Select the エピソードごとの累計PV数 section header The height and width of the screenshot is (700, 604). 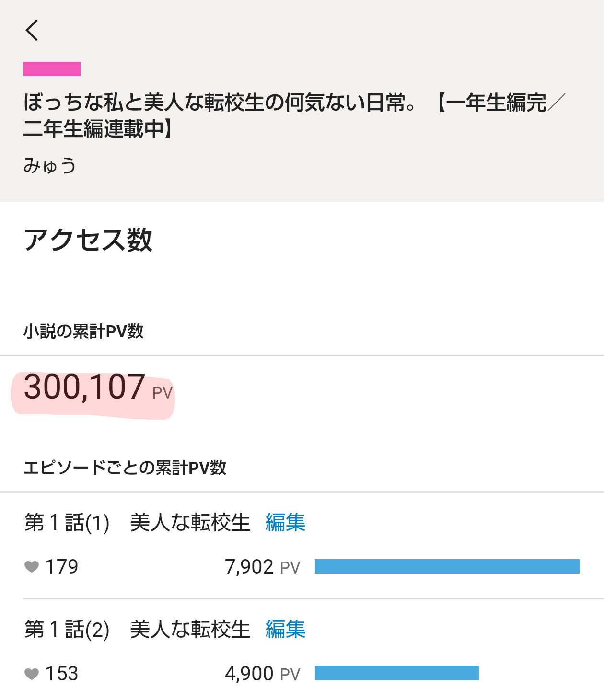tap(125, 468)
